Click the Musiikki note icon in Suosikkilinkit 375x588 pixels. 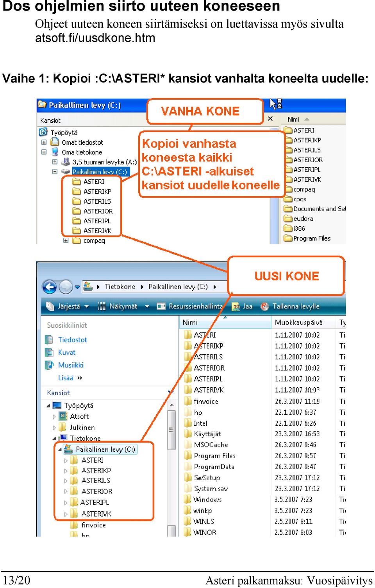[49, 365]
